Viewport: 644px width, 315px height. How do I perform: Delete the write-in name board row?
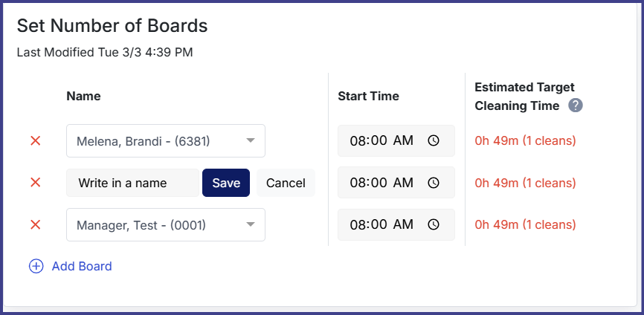coord(35,183)
